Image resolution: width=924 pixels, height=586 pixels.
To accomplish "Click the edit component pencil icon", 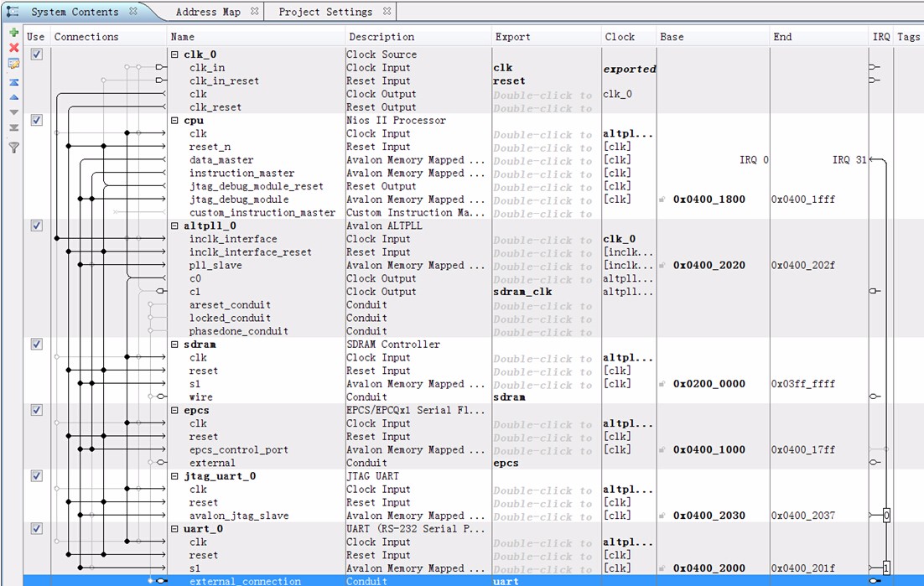I will [x=13, y=64].
